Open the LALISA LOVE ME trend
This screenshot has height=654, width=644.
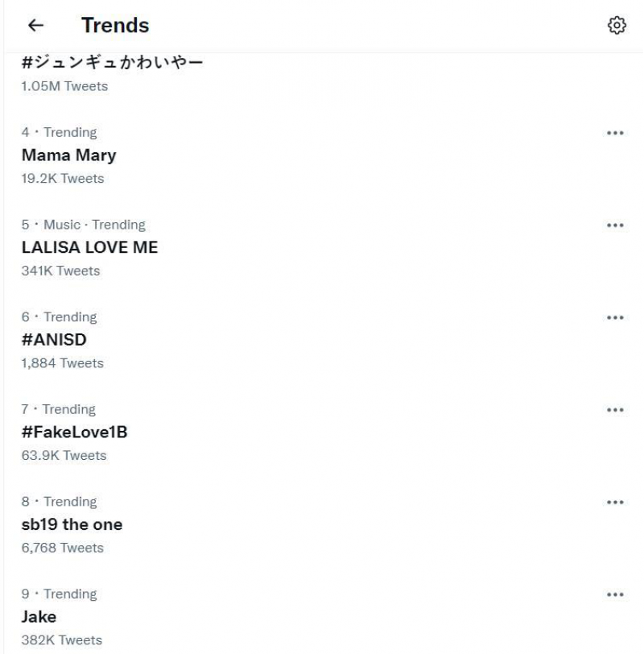tap(89, 247)
